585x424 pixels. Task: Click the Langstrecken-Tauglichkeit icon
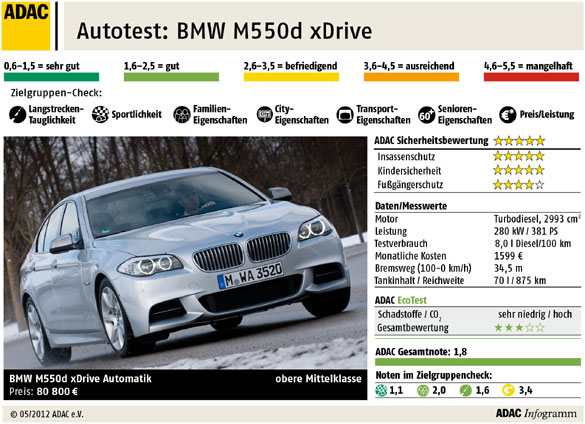pos(17,114)
